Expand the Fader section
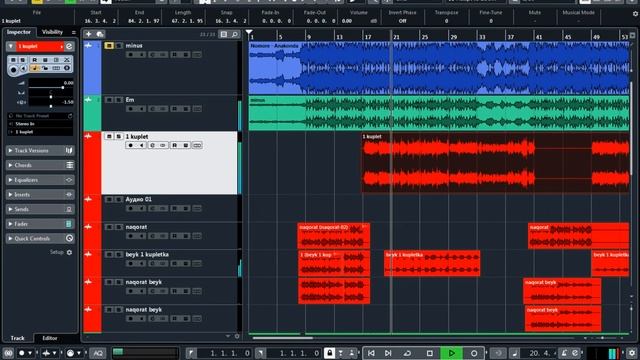The height and width of the screenshot is (360, 640). (10, 224)
